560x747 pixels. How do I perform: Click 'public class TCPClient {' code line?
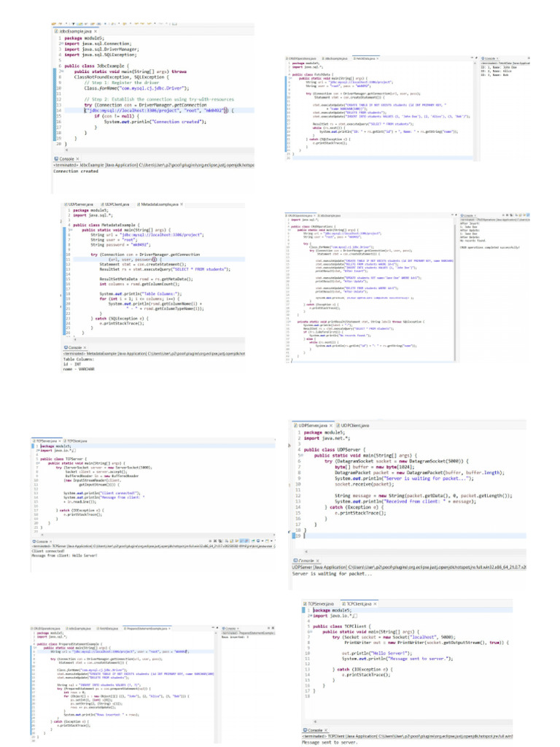[x=341, y=627]
